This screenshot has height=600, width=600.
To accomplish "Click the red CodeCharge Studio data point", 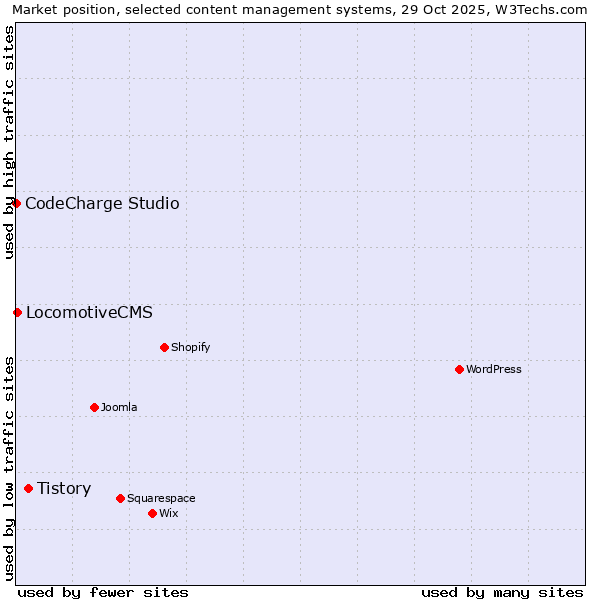I will coord(16,203).
